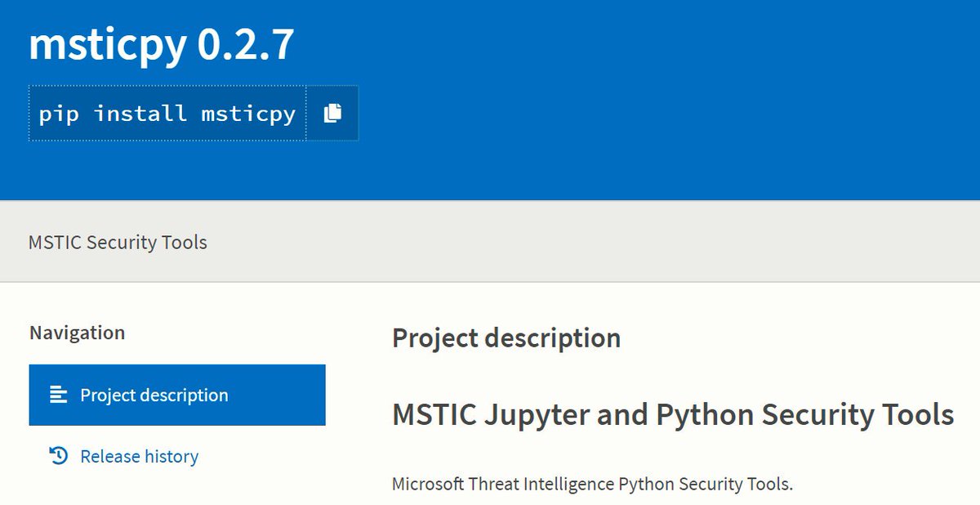The height and width of the screenshot is (505, 980).
Task: Click 'Microsoft Threat Intelligence Python Security Tools.' text
Action: point(592,484)
